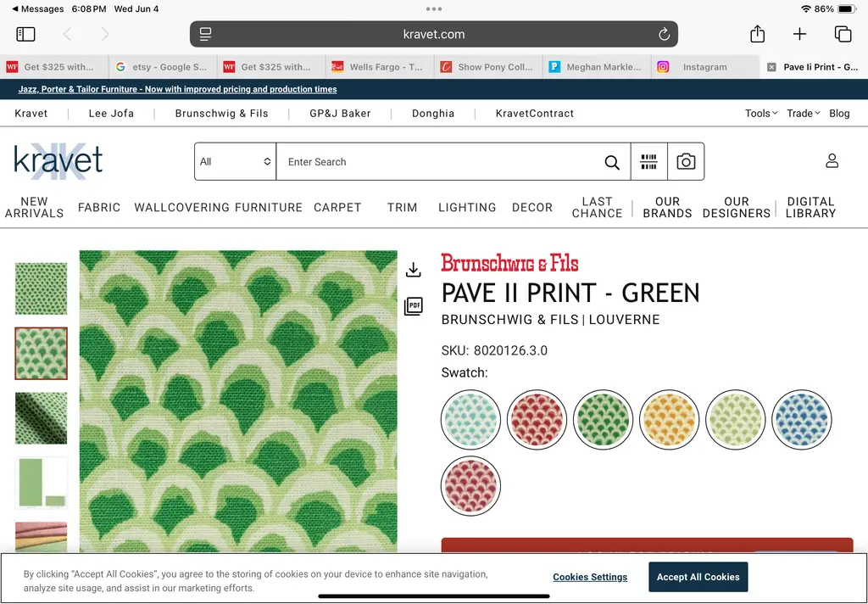
Task: Click the Accept All Cookies button
Action: coord(698,577)
